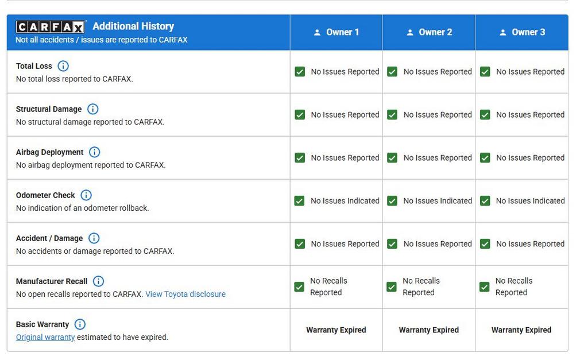Click Owner 3 Odometer Check green checkmark
The width and height of the screenshot is (588, 364).
coord(485,201)
